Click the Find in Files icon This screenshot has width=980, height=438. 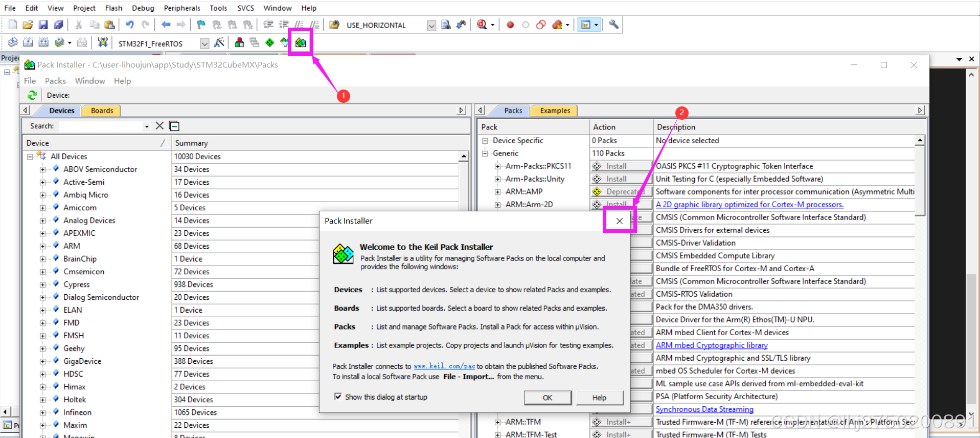point(334,25)
